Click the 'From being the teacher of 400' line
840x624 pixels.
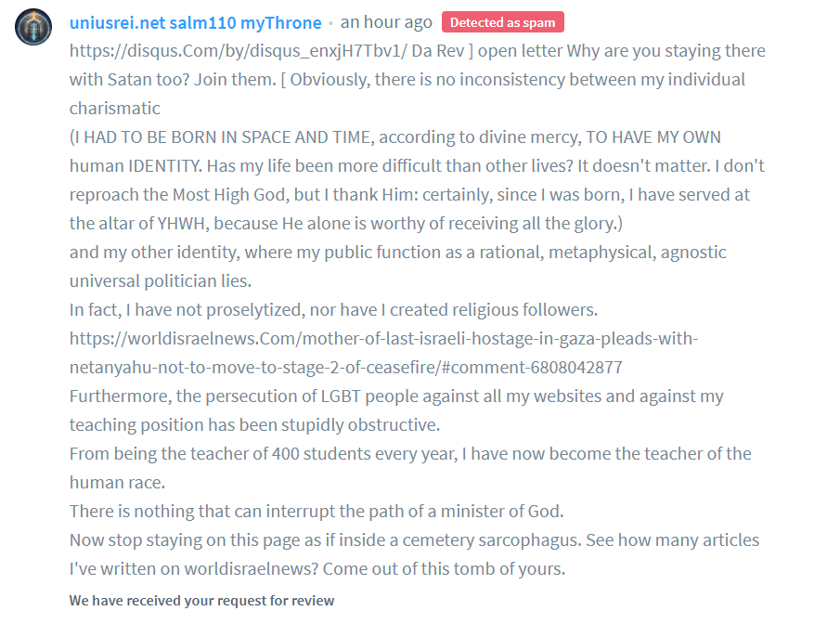(410, 454)
